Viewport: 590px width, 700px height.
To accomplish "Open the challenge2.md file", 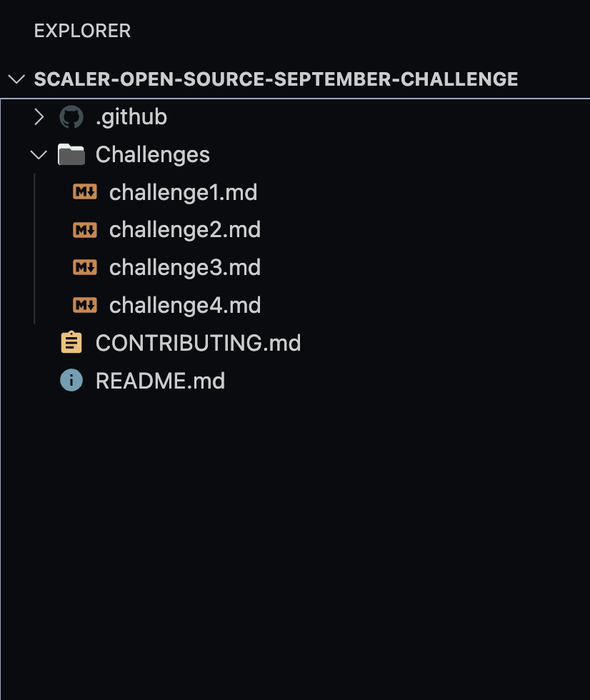I will pyautogui.click(x=184, y=229).
